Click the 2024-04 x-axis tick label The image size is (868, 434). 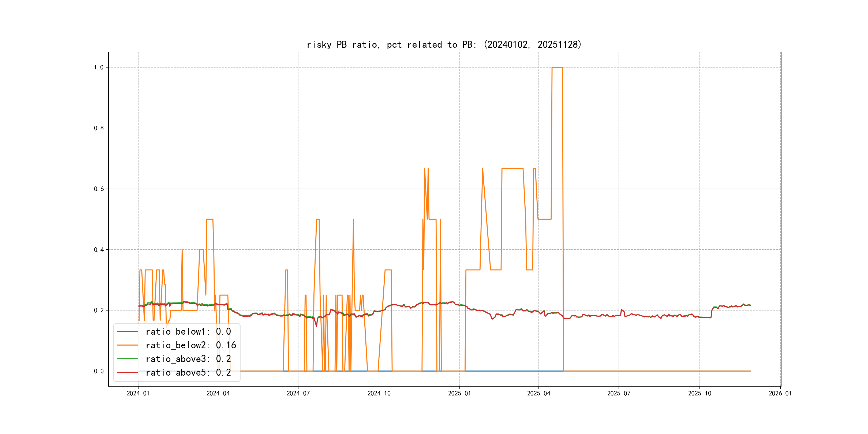tap(218, 394)
